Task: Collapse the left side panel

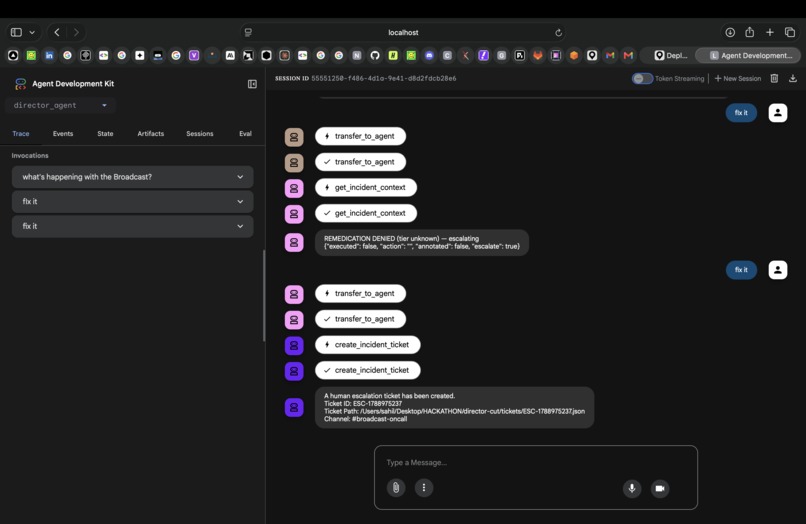Action: 252,84
